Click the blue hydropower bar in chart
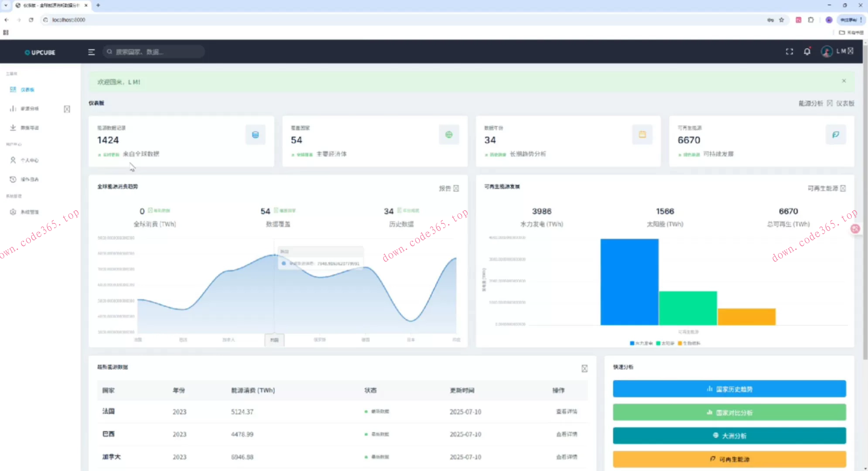Viewport: 868px width, 471px height. [629, 282]
